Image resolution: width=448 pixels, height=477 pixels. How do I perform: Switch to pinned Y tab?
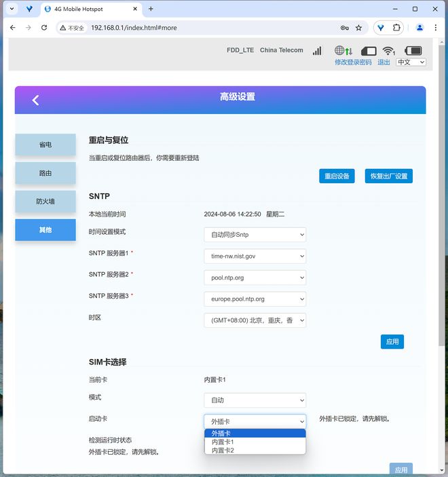29,9
